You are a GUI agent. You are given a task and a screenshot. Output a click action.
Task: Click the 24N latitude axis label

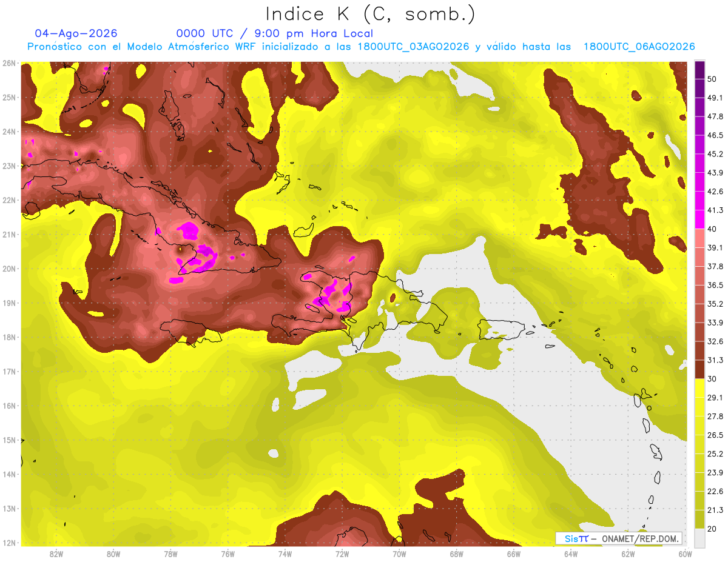[8, 132]
